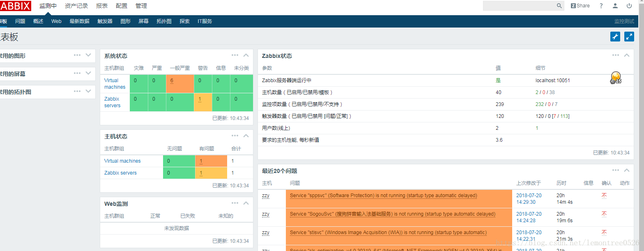
Task: Open the 管理 top menu
Action: pos(141,6)
